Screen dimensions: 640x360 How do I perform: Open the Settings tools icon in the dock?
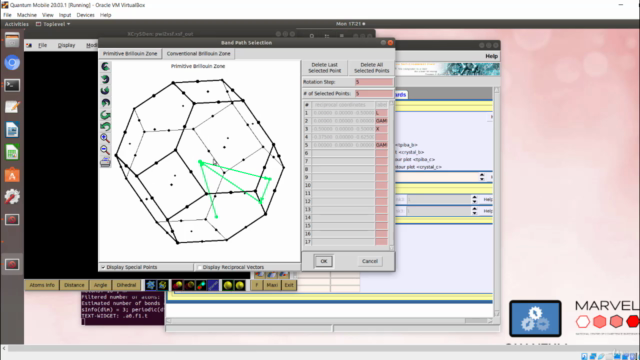pos(12,197)
